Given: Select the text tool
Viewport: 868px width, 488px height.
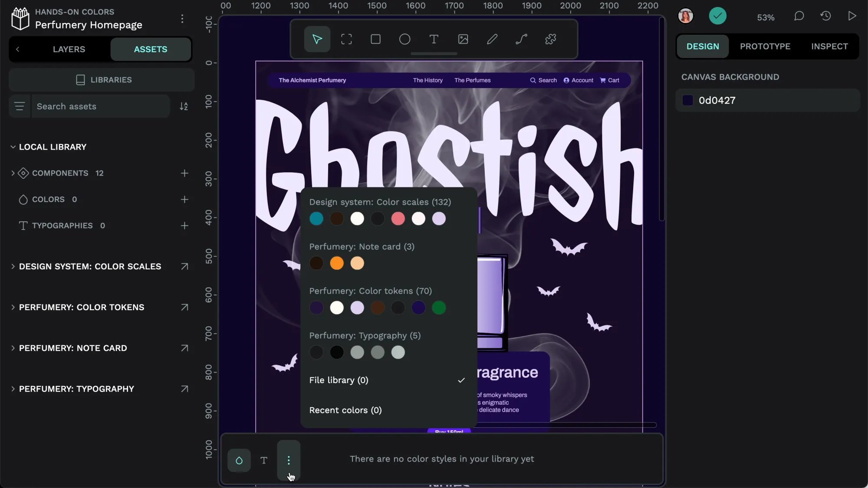Looking at the screenshot, I should click(x=434, y=39).
